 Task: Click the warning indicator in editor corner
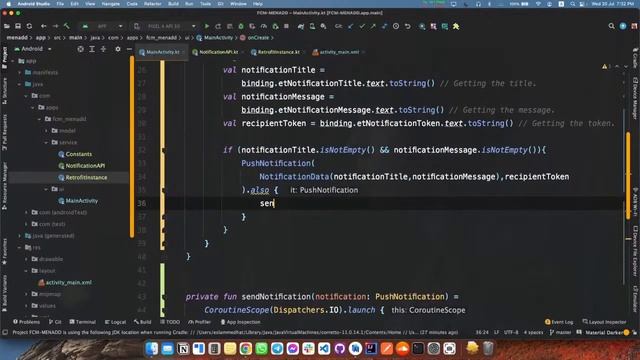click(x=606, y=66)
